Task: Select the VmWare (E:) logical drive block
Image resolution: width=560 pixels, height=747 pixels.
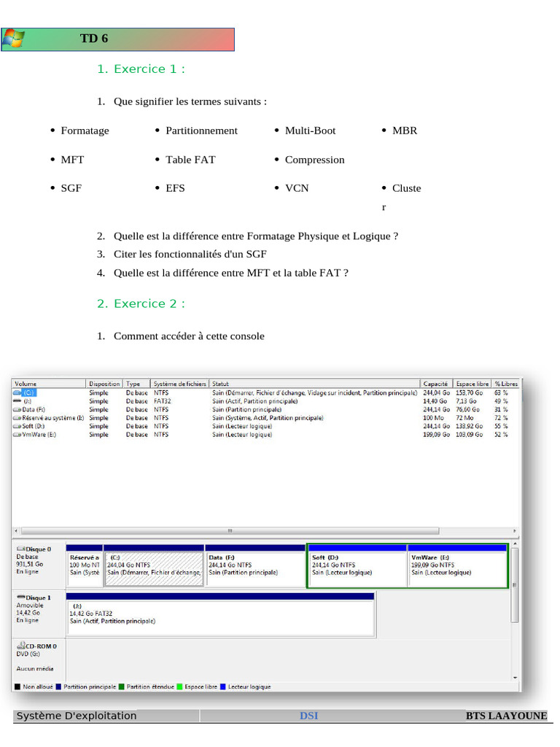Action: pos(458,566)
